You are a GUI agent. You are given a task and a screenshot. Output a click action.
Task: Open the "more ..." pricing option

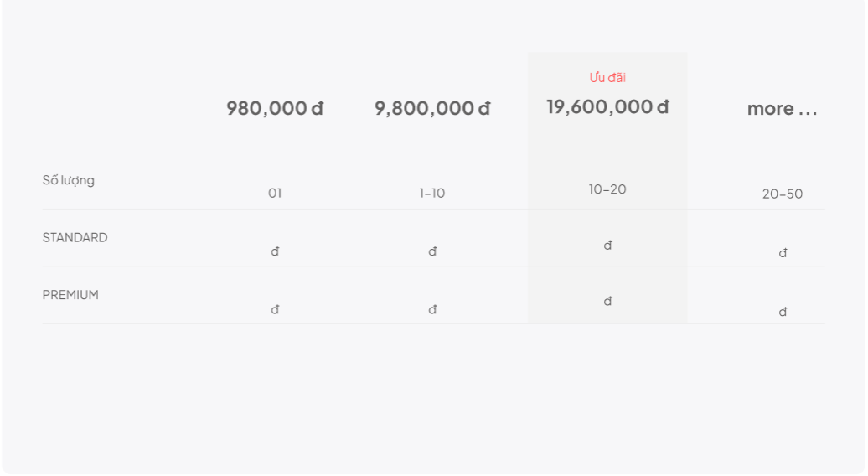(782, 109)
